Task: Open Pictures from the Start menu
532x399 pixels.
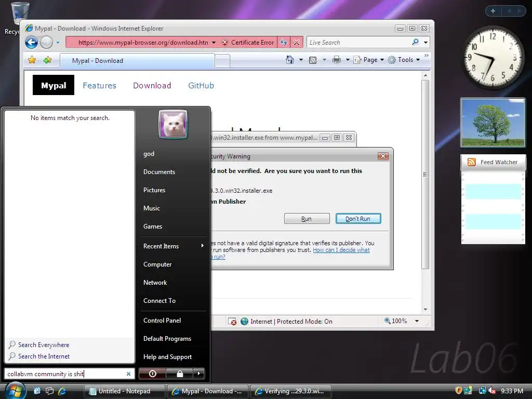Action: click(x=154, y=190)
